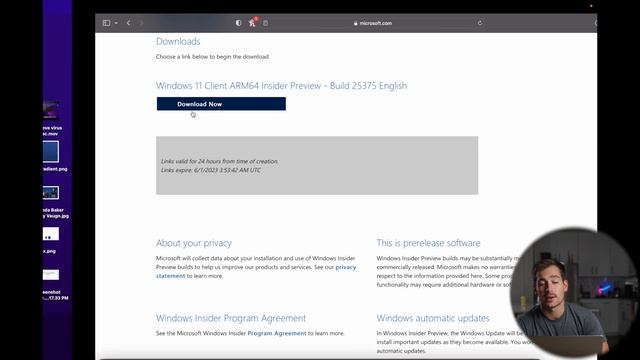The width and height of the screenshot is (640, 360).
Task: Click the Download Now button
Action: pyautogui.click(x=221, y=104)
